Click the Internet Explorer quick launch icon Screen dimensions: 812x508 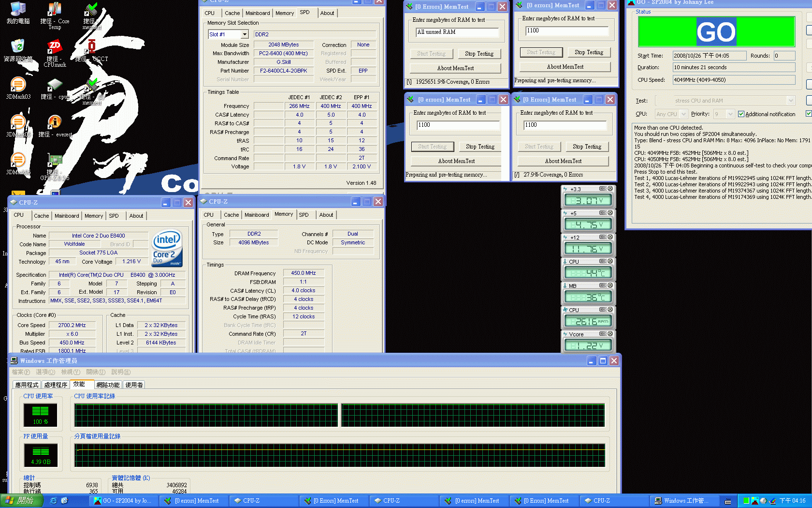54,501
